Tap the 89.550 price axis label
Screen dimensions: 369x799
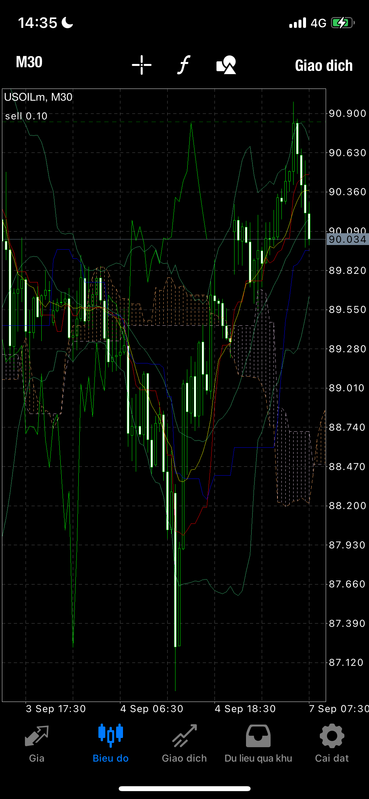348,309
